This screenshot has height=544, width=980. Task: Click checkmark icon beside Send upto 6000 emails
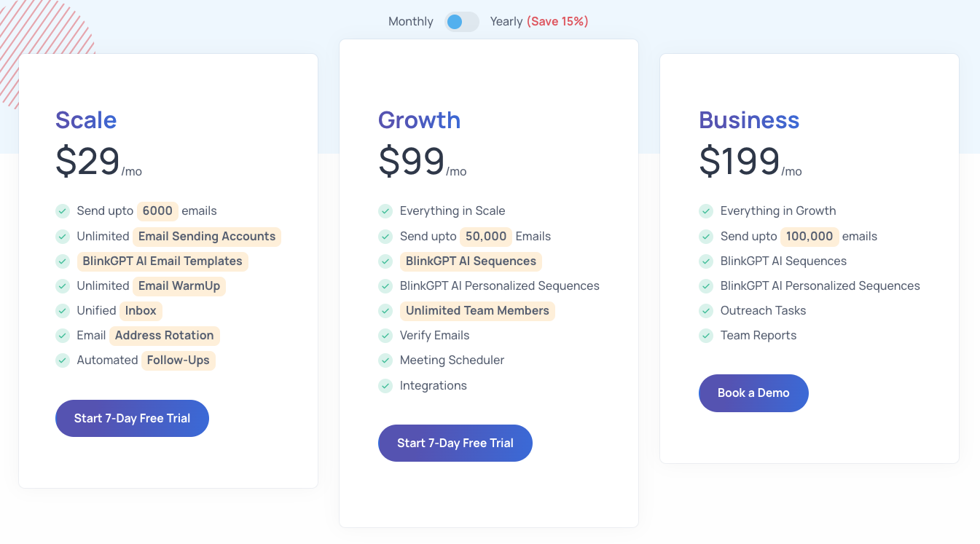pyautogui.click(x=63, y=211)
